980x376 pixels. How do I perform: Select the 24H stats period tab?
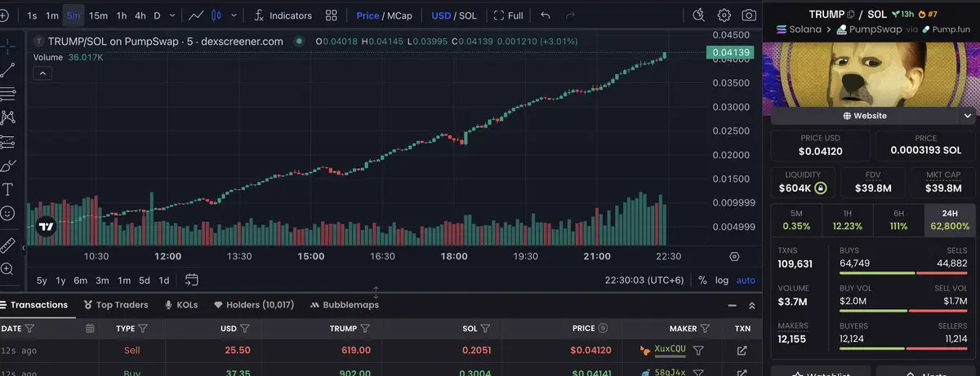[949, 220]
